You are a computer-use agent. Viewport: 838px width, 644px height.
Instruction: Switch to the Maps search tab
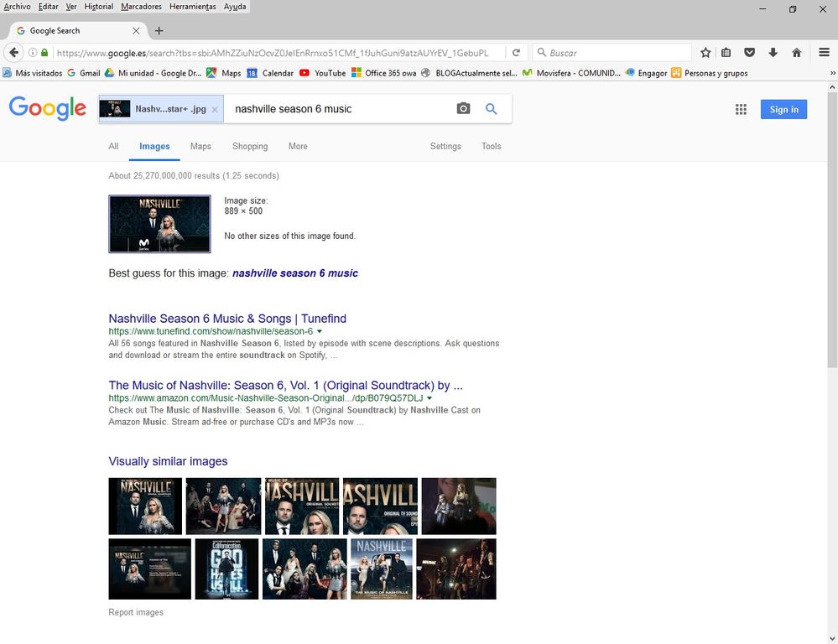point(200,146)
